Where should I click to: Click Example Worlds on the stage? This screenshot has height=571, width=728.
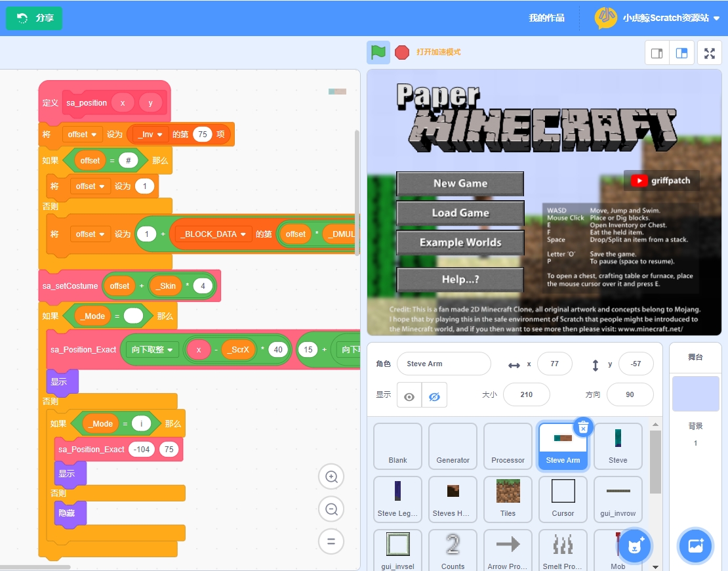coord(460,243)
